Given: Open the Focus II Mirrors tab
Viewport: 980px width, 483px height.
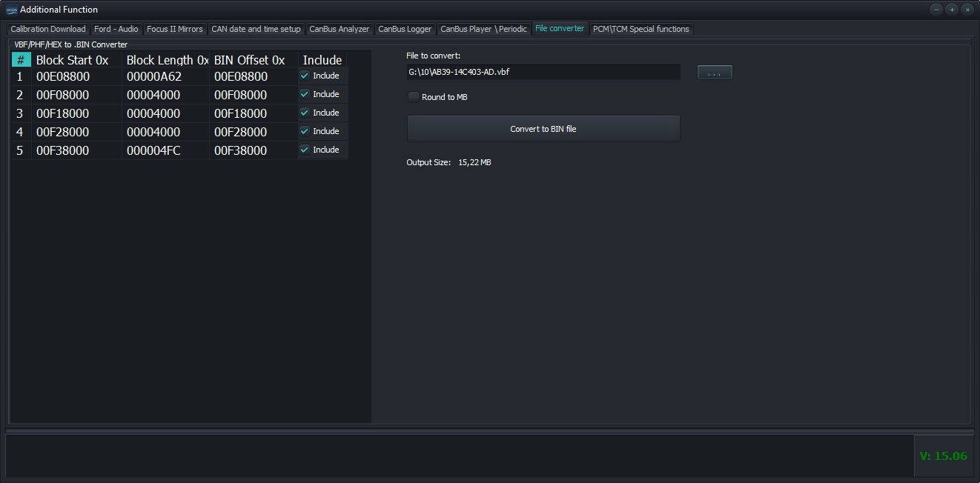Looking at the screenshot, I should (x=174, y=29).
